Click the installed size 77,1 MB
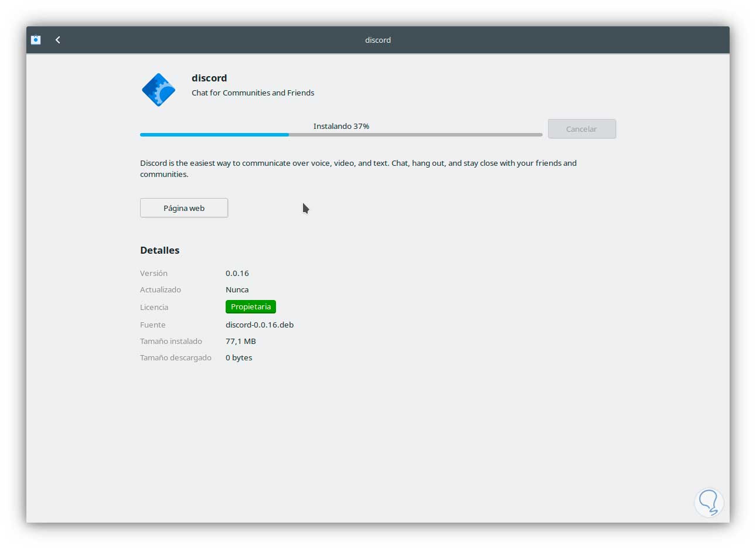Viewport: 756px width, 549px height. coord(241,341)
